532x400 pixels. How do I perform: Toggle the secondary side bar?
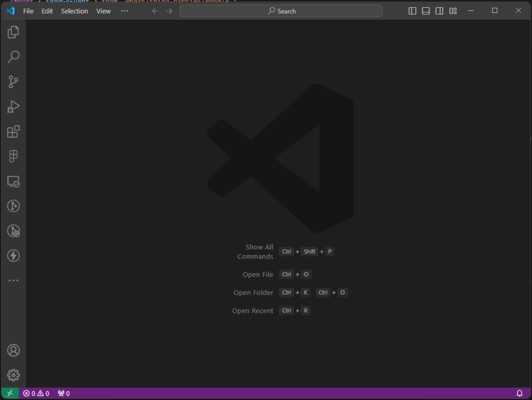pyautogui.click(x=440, y=11)
